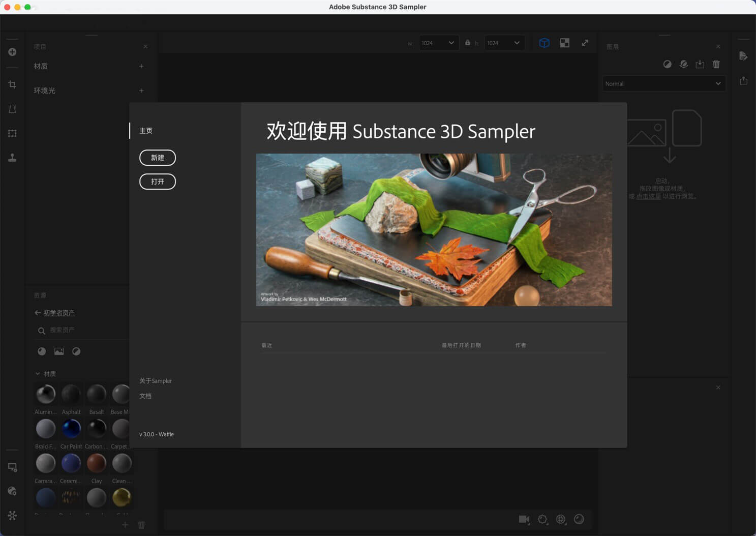Viewport: 756px width, 536px height.
Task: Click the v3.0.0 - Waffle version text
Action: click(x=157, y=434)
